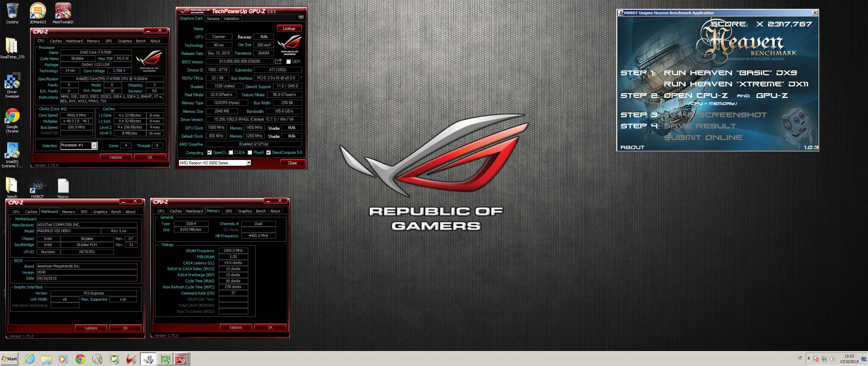Click the red ROG logo taskbar icon
This screenshot has width=868, height=366.
coord(131,359)
